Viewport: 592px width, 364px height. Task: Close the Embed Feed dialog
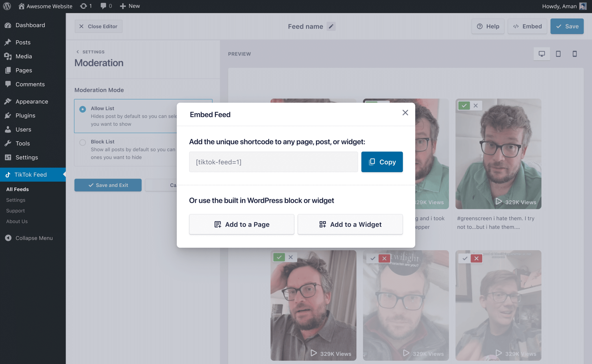405,113
